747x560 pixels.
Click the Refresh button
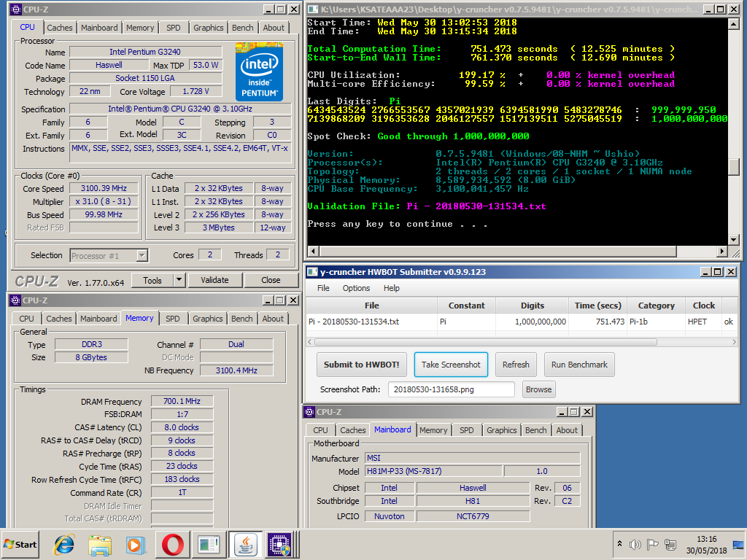pyautogui.click(x=516, y=365)
